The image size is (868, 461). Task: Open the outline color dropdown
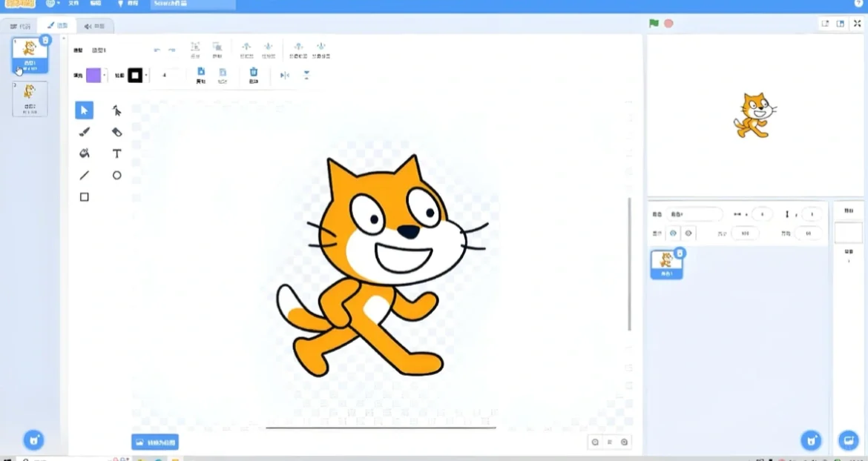(138, 75)
